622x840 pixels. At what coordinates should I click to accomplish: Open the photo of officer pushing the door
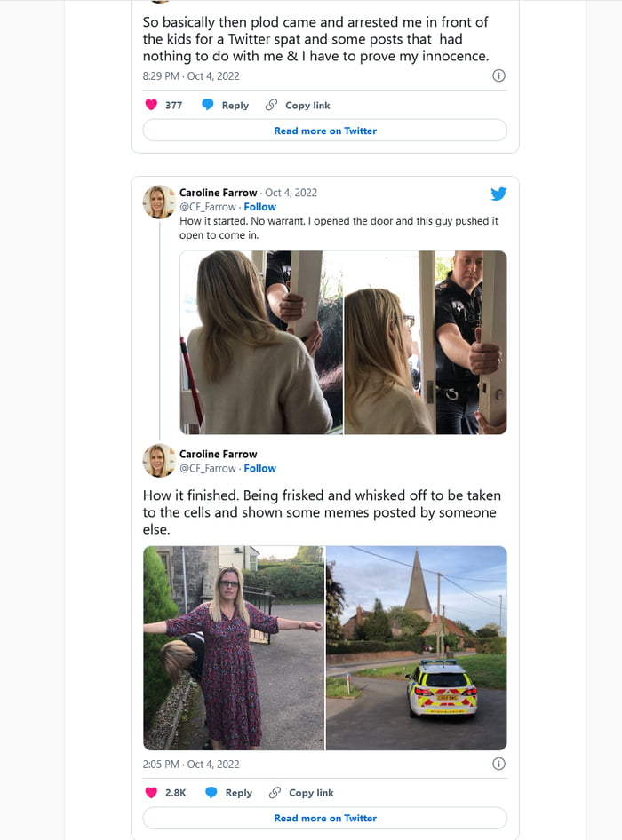tap(425, 343)
